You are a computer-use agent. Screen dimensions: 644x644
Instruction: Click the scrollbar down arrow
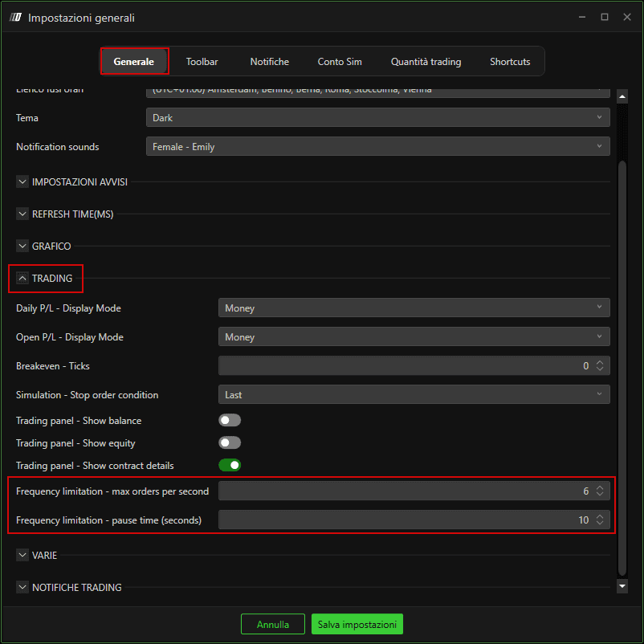point(622,586)
